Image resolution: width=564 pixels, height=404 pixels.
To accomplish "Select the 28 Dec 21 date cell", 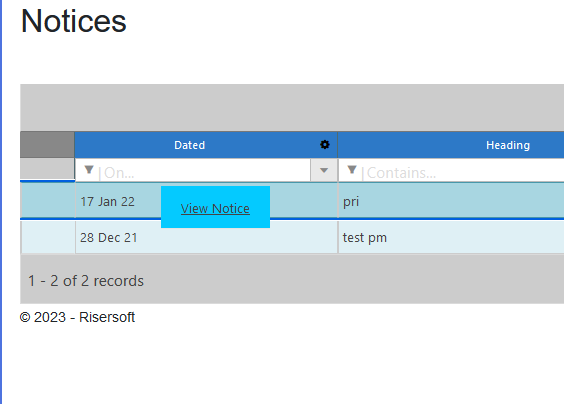I will pyautogui.click(x=206, y=237).
